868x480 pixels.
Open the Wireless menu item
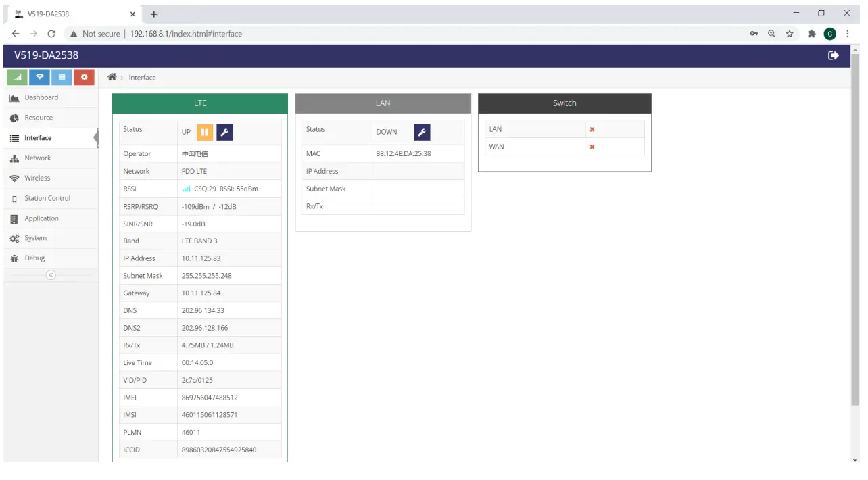point(51,178)
